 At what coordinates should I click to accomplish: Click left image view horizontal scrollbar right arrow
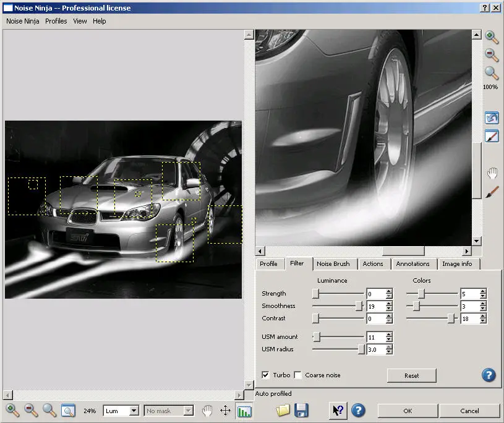tap(239, 395)
